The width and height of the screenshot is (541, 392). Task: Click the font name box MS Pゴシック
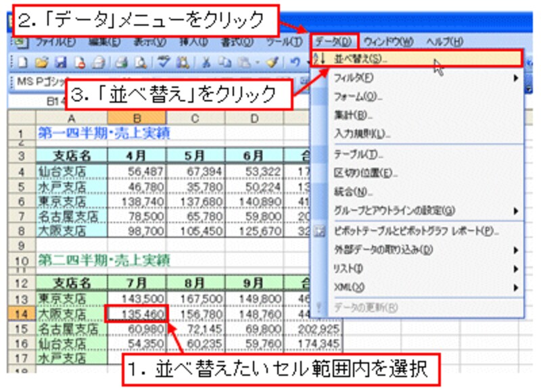41,82
